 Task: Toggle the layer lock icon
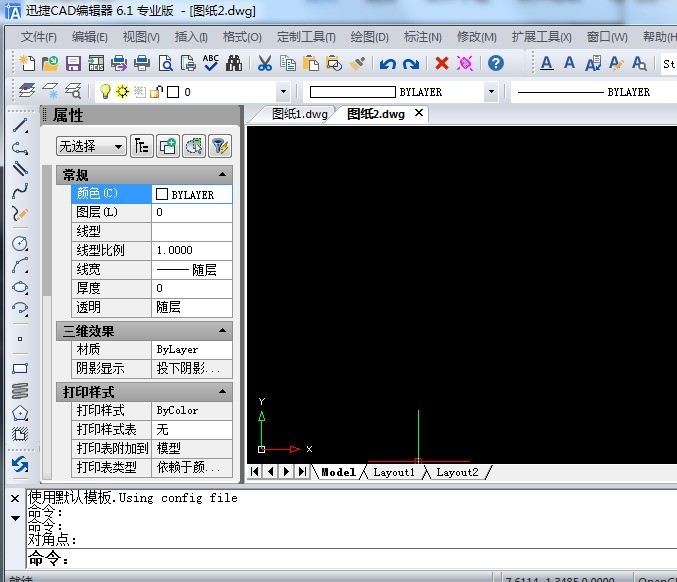pos(155,91)
